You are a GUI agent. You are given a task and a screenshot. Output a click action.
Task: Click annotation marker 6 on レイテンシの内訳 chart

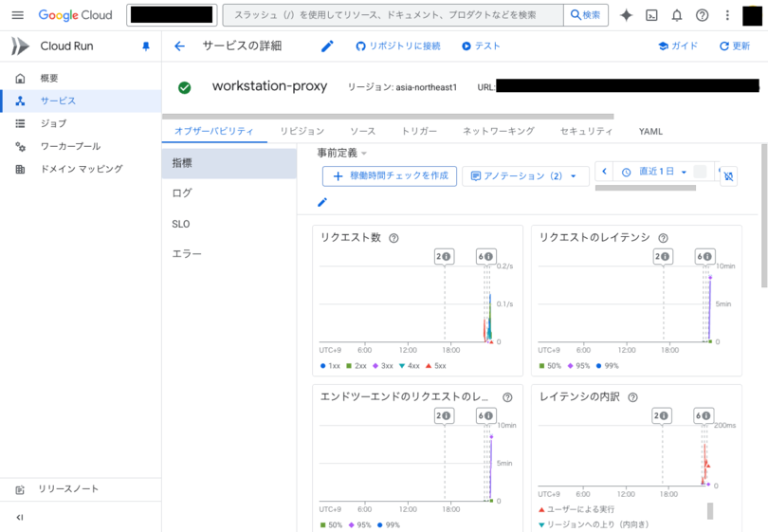click(x=704, y=416)
